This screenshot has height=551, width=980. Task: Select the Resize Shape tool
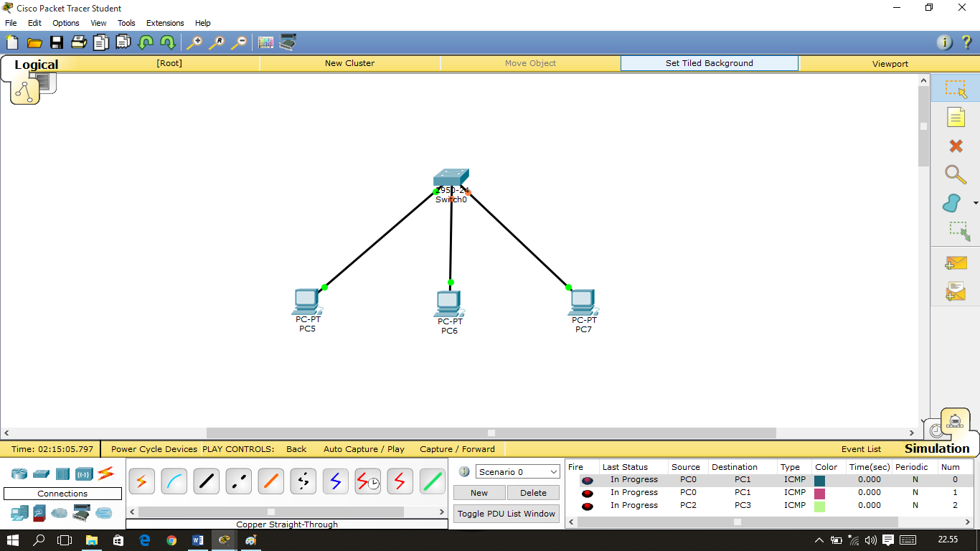point(956,232)
